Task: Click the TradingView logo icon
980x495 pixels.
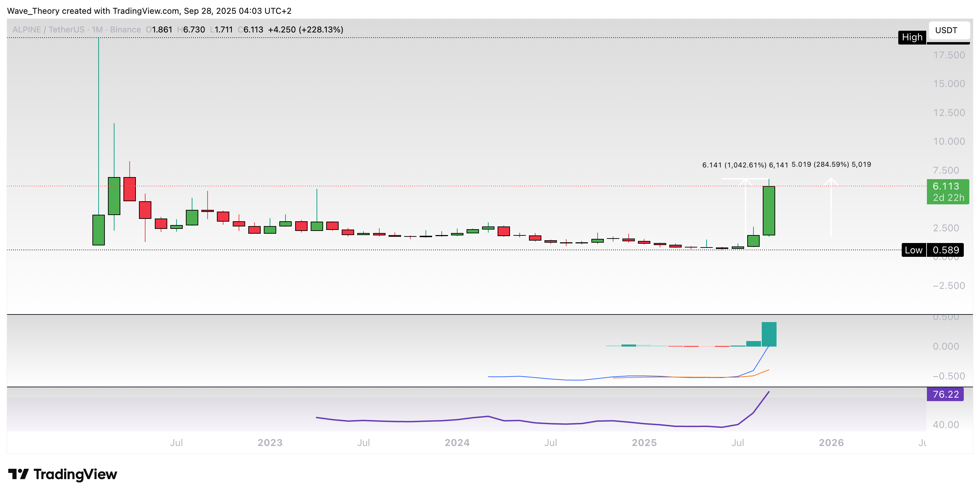Action: pos(18,474)
